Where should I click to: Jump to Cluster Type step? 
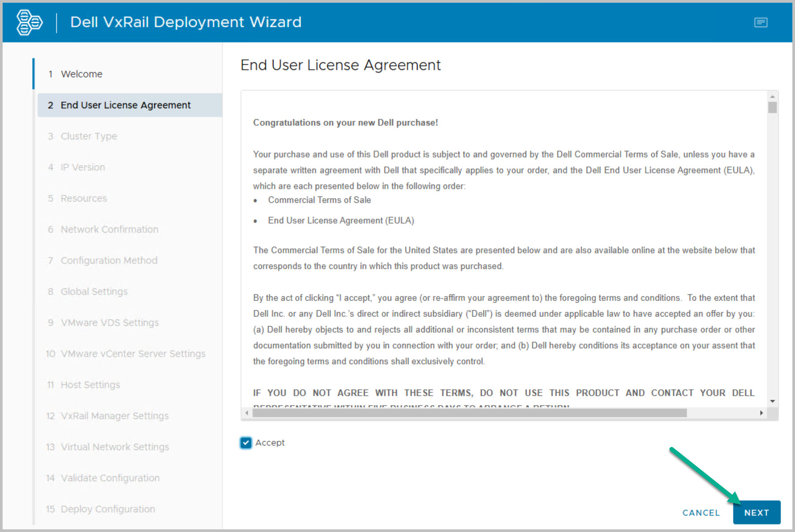pyautogui.click(x=89, y=136)
